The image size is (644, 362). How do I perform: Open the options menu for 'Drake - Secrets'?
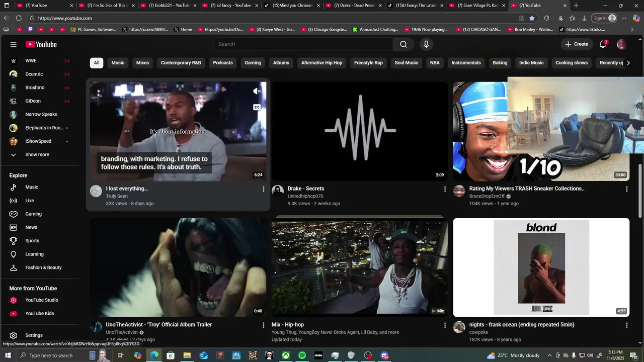pos(445,189)
